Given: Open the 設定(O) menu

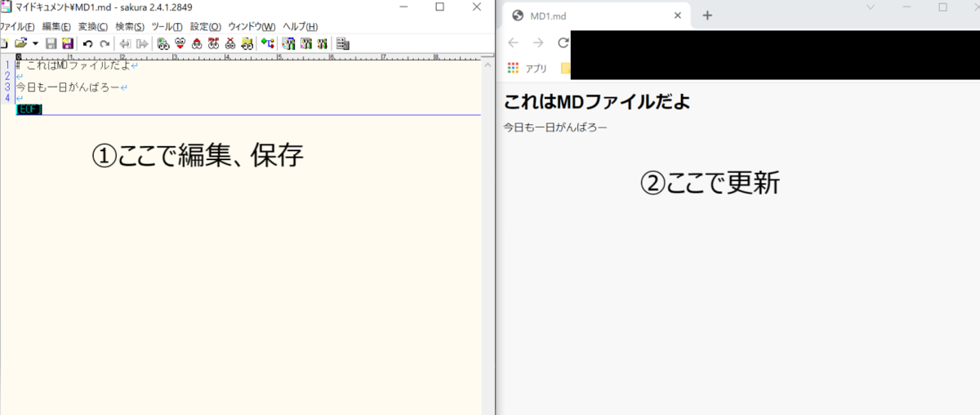Looking at the screenshot, I should click(x=205, y=27).
